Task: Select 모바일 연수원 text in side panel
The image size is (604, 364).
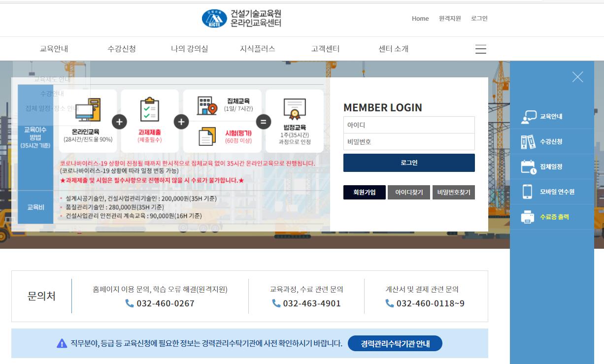Action: click(x=557, y=192)
